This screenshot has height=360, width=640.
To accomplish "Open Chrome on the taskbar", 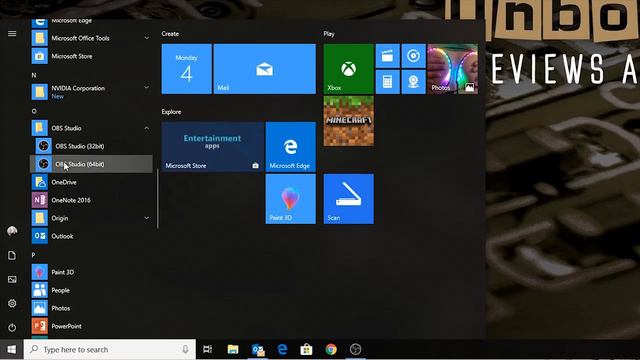I will (331, 349).
